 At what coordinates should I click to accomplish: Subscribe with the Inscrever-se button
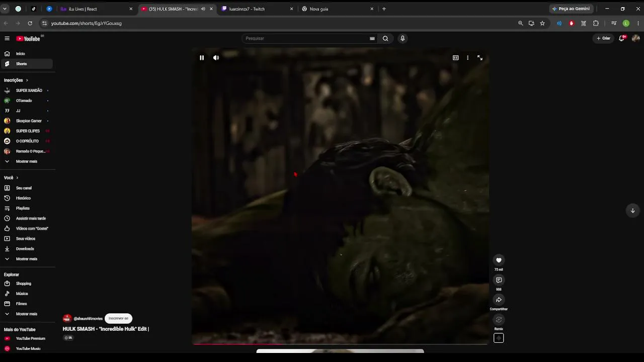coord(118,318)
